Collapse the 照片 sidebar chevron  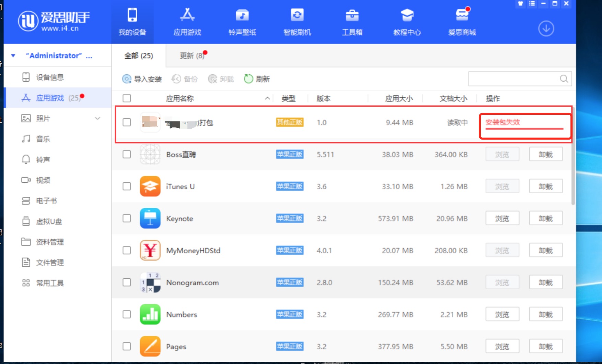click(97, 118)
